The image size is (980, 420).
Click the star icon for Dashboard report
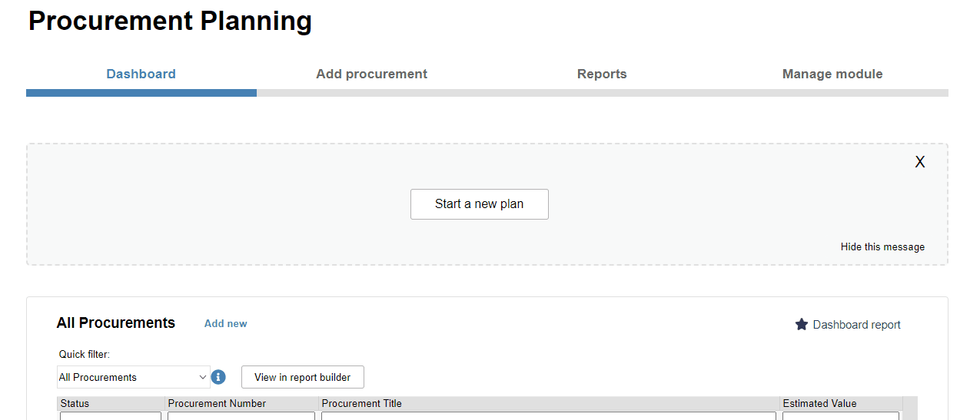pyautogui.click(x=802, y=325)
